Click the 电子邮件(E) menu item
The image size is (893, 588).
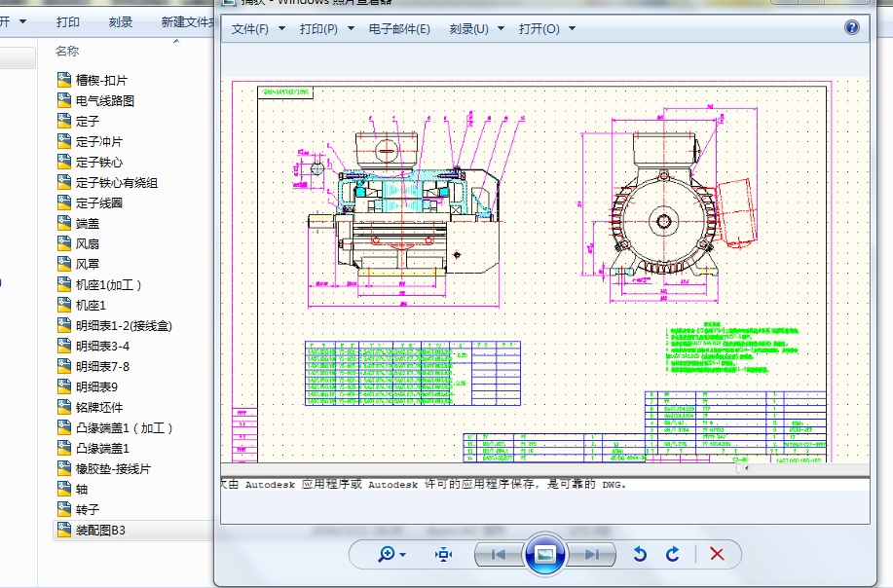point(399,29)
